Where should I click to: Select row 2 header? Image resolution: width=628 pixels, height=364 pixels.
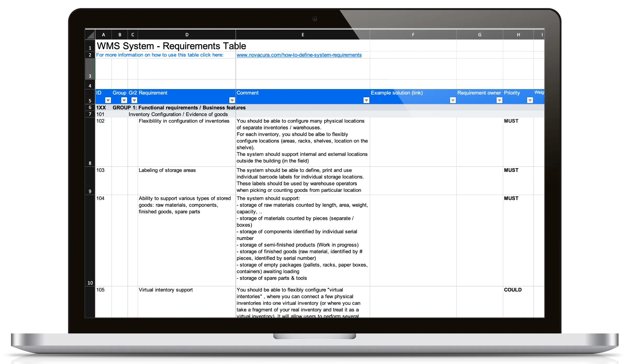click(x=90, y=55)
